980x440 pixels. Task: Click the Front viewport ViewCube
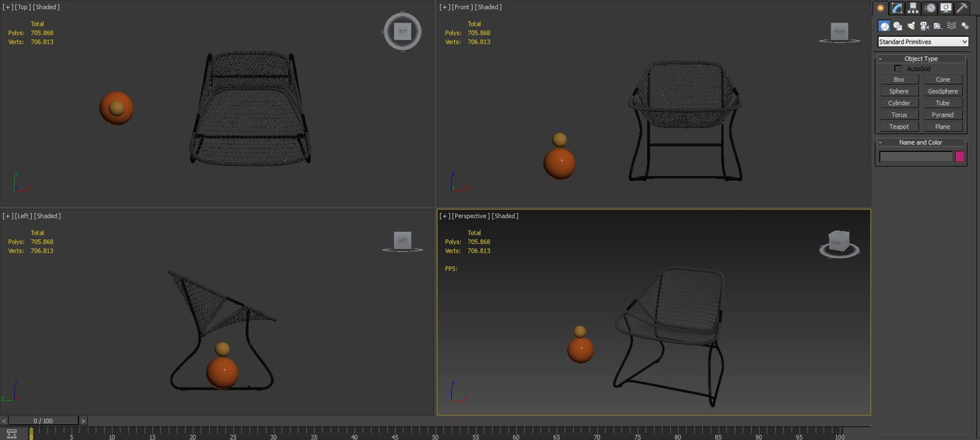(x=839, y=32)
